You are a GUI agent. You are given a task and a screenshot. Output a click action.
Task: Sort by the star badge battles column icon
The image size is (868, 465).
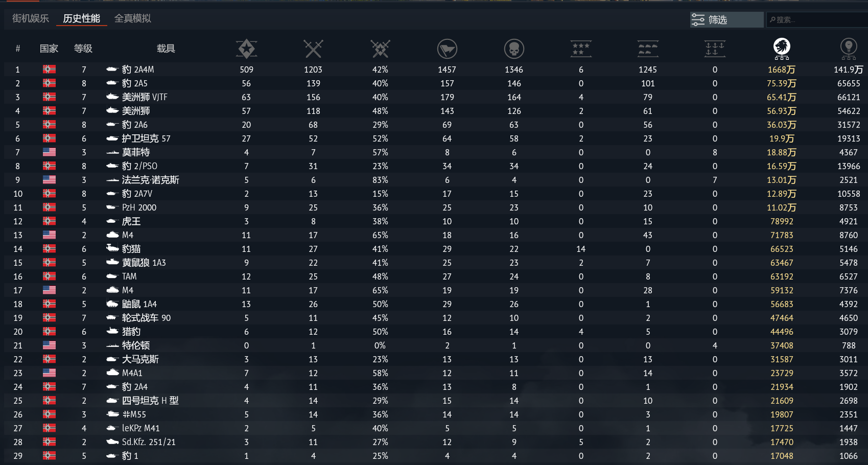(247, 49)
